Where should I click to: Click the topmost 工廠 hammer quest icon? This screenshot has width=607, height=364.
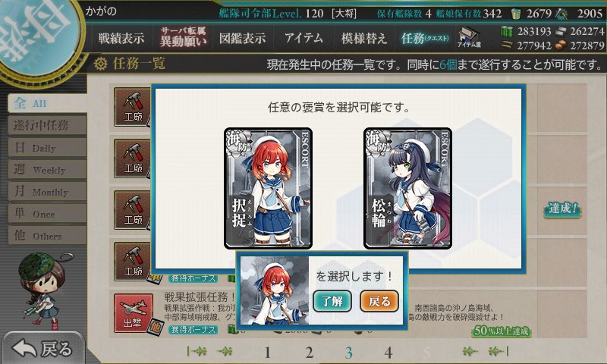coord(132,106)
